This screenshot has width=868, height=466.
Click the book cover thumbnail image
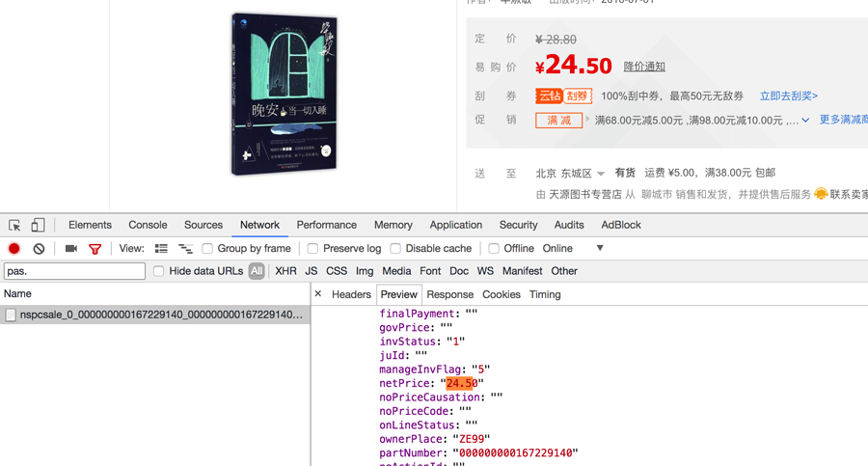[x=284, y=95]
